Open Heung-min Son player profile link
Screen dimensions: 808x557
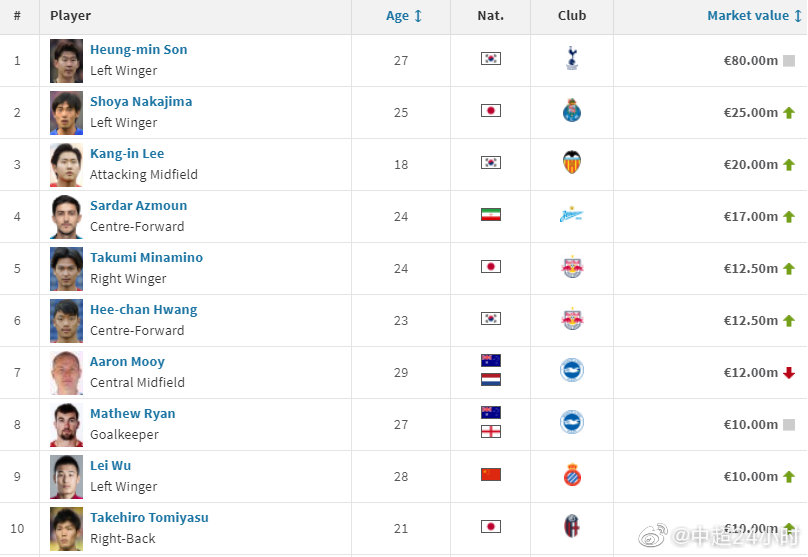click(x=139, y=49)
